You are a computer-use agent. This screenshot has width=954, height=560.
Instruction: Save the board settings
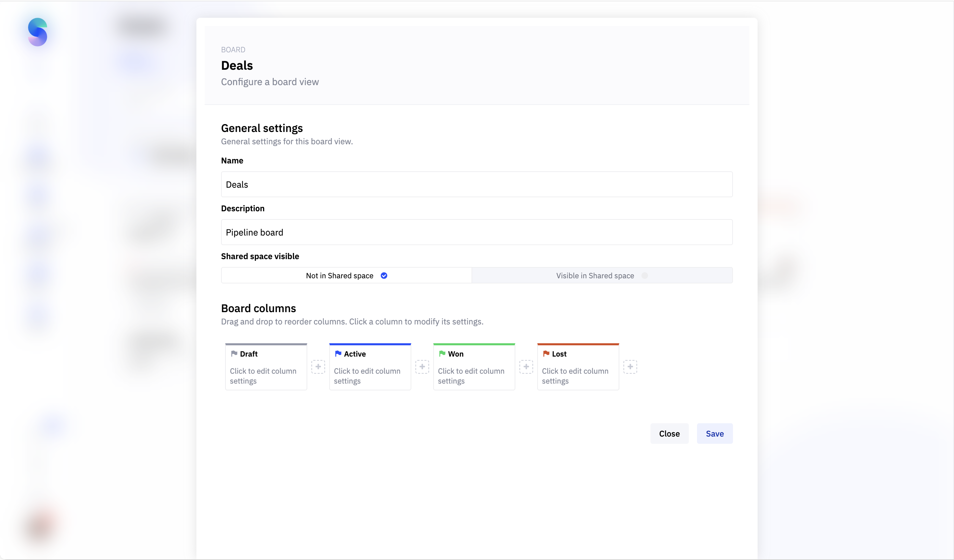coord(715,434)
